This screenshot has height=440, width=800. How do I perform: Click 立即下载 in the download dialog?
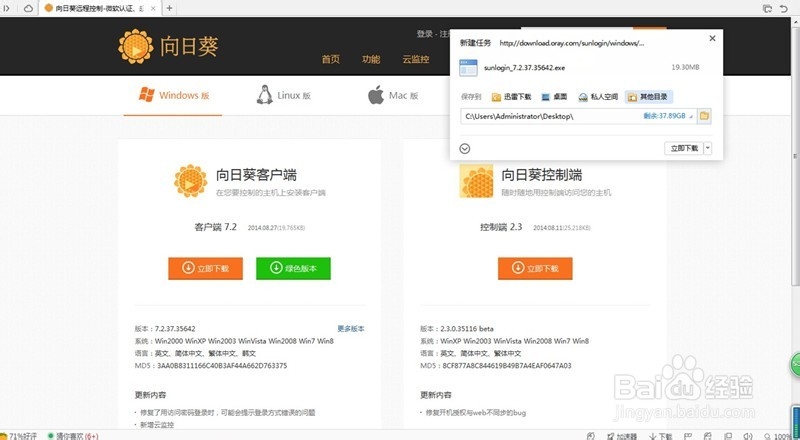point(684,149)
